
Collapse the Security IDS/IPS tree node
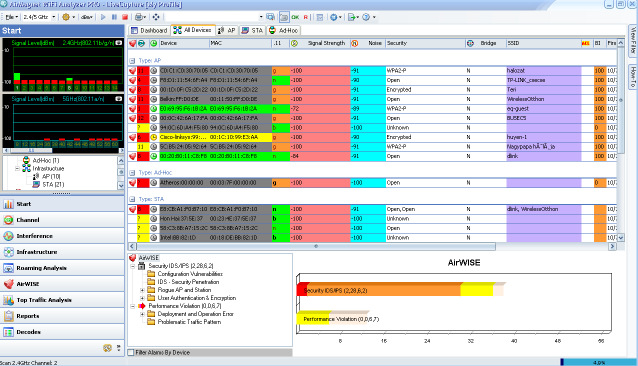[x=133, y=266]
